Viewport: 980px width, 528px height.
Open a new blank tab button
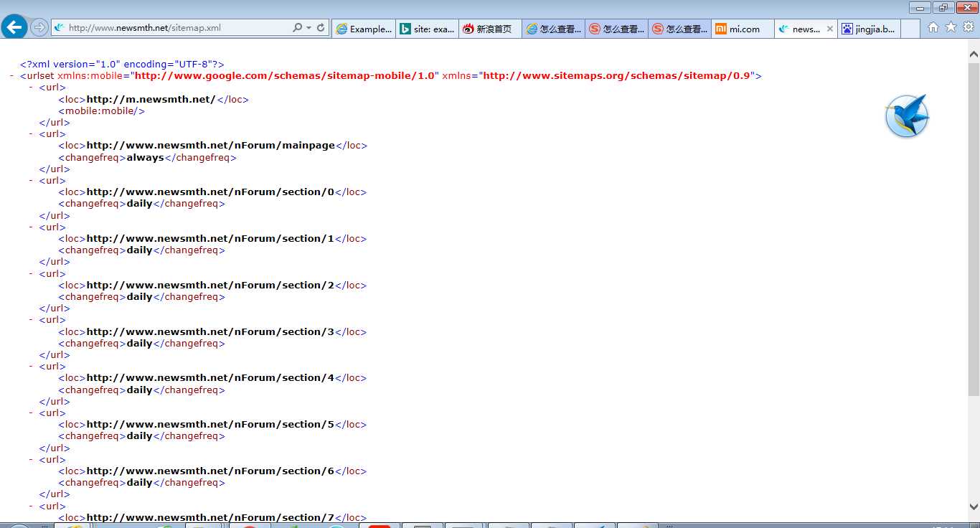910,29
